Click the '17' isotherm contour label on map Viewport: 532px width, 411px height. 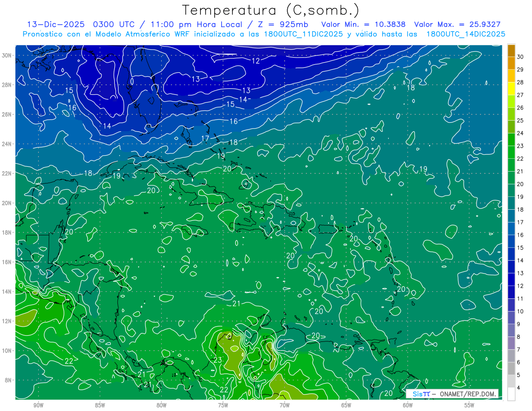click(205, 139)
